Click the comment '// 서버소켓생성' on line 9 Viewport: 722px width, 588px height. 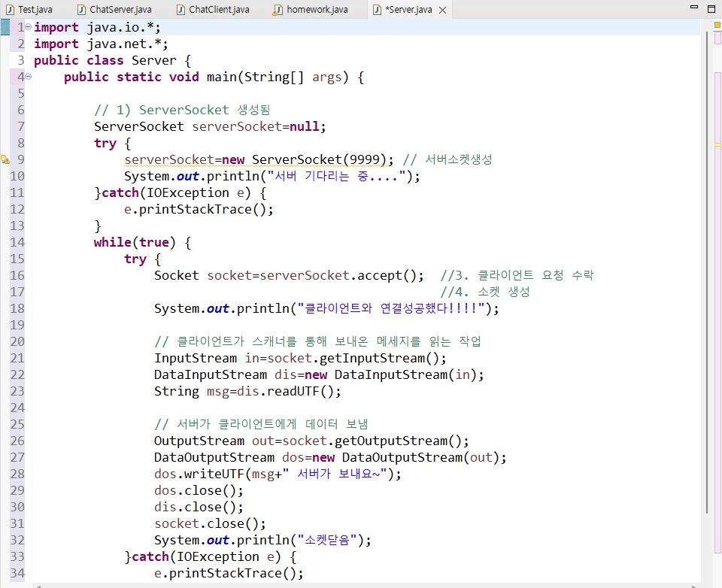pos(447,159)
